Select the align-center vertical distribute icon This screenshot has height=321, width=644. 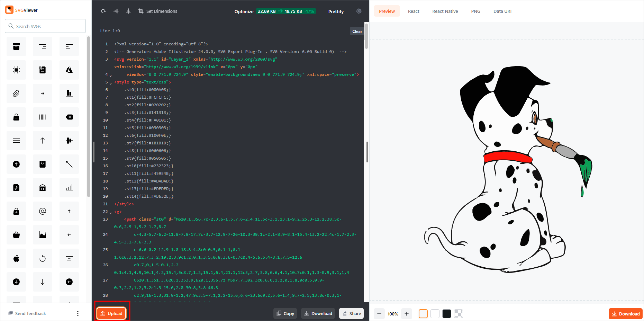point(69,141)
